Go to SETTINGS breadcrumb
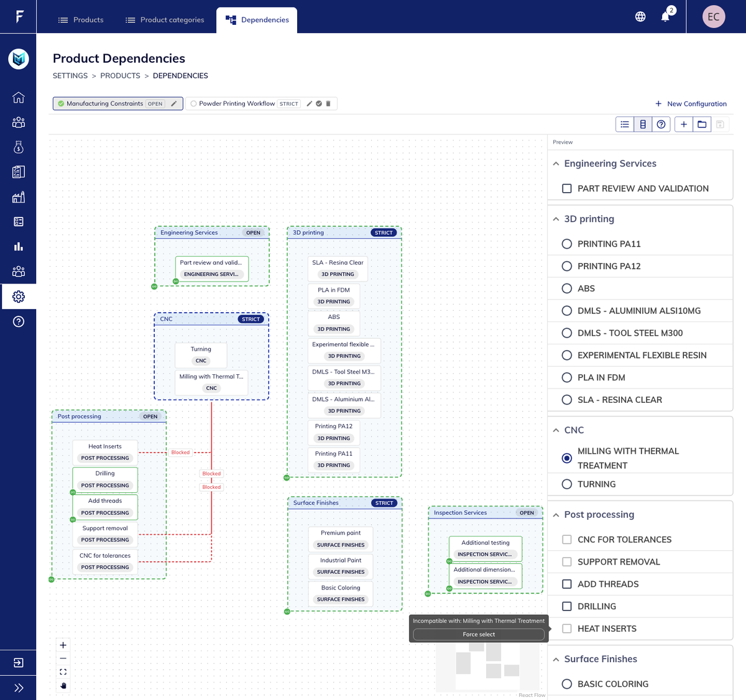Screen dimensions: 746x700 [70, 76]
